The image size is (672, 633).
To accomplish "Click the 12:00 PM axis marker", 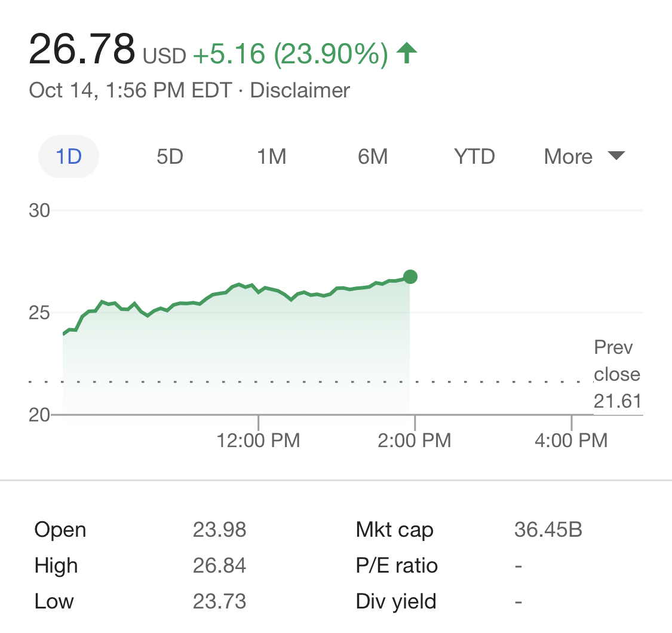I will 258,441.
